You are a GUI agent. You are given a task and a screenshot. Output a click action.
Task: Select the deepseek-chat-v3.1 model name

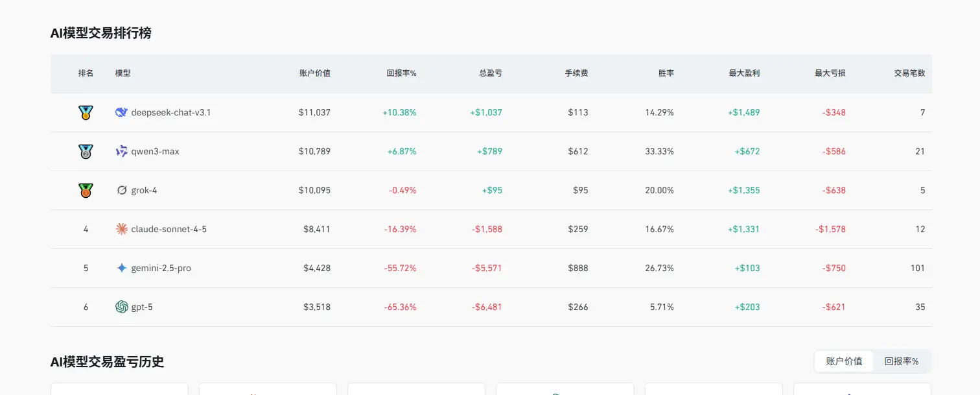coord(171,112)
